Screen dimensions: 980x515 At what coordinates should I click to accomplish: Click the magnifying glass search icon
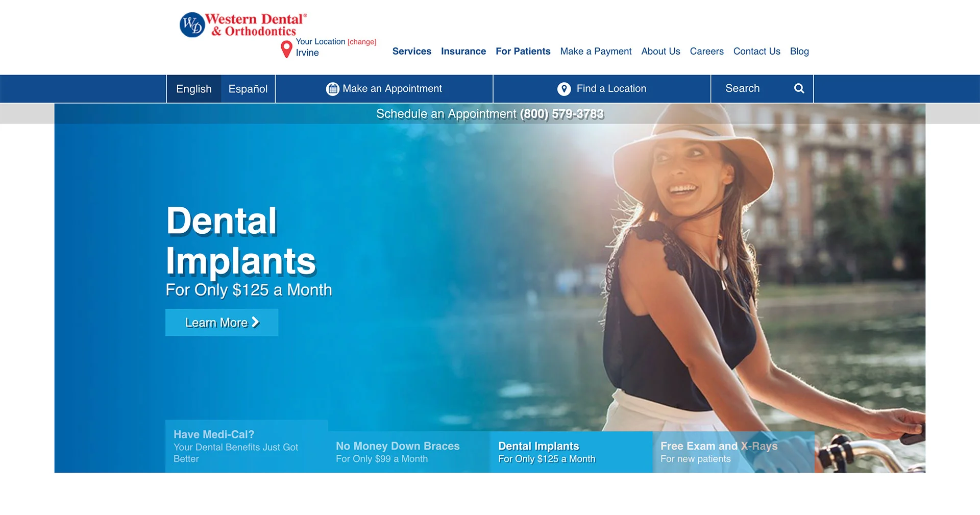[x=799, y=88]
